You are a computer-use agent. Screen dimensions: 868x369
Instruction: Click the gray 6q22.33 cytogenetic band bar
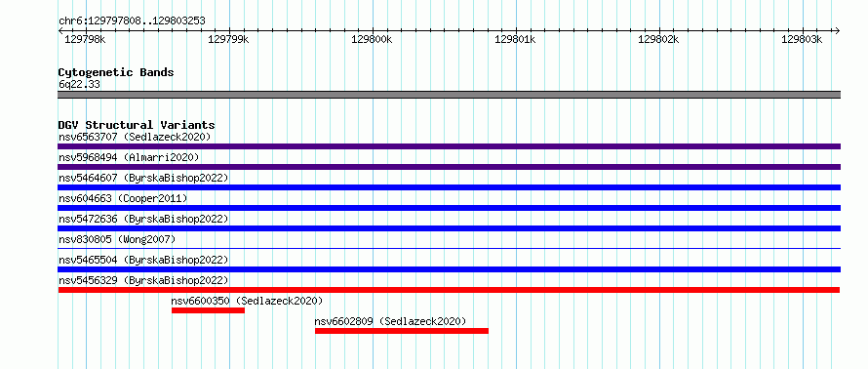tap(449, 95)
